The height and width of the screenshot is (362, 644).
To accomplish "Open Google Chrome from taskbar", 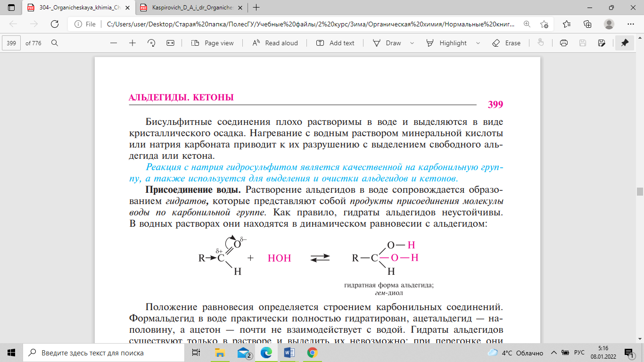I will click(312, 352).
